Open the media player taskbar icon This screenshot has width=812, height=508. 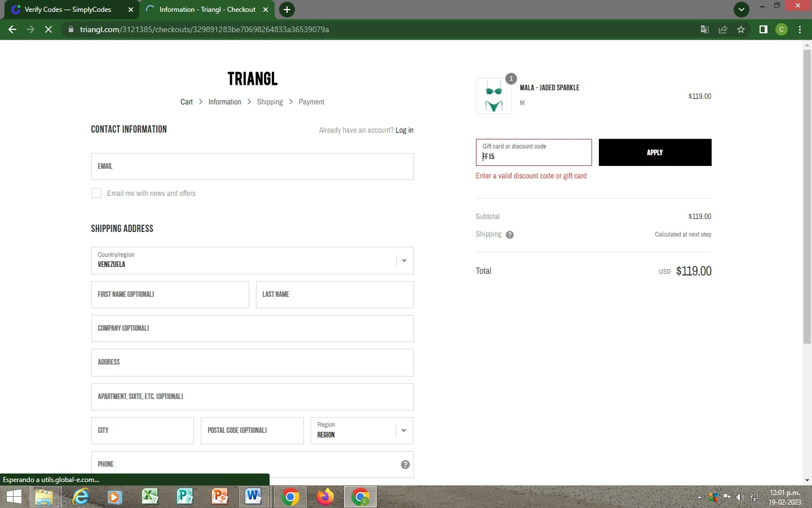pos(115,497)
